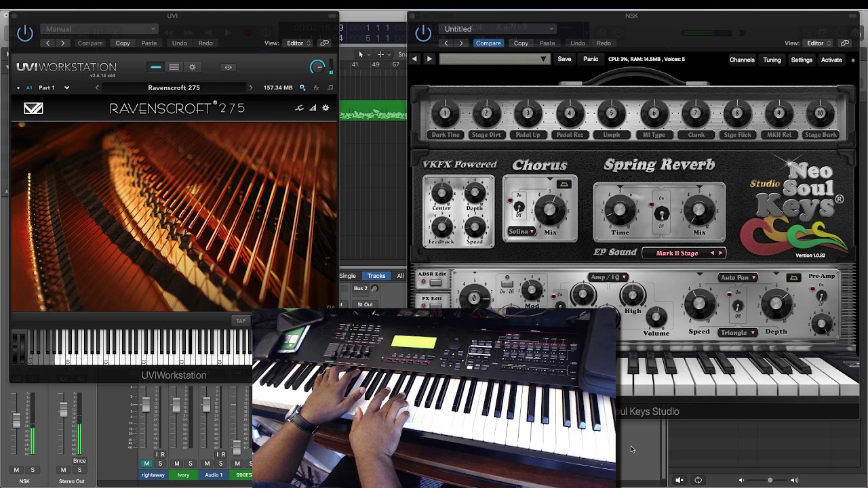Screen dimensions: 868x488
Task: Switch to Tracks tab in mixer
Action: [x=376, y=276]
